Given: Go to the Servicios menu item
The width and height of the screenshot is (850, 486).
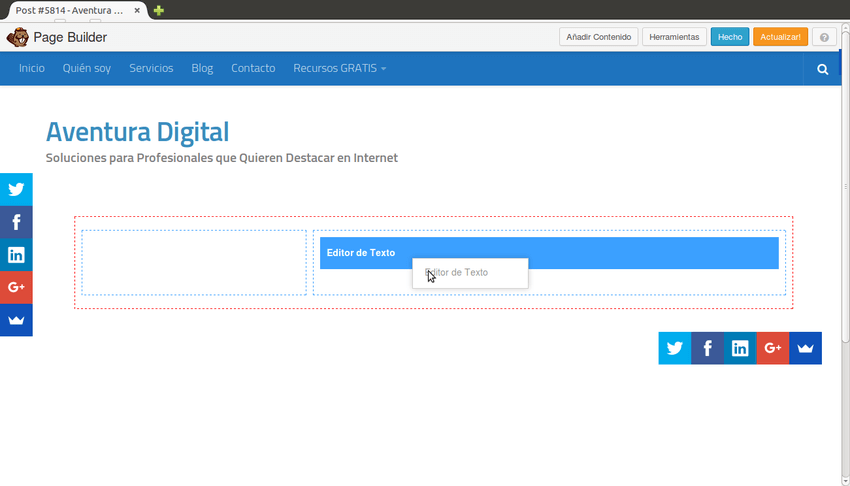Looking at the screenshot, I should 151,69.
